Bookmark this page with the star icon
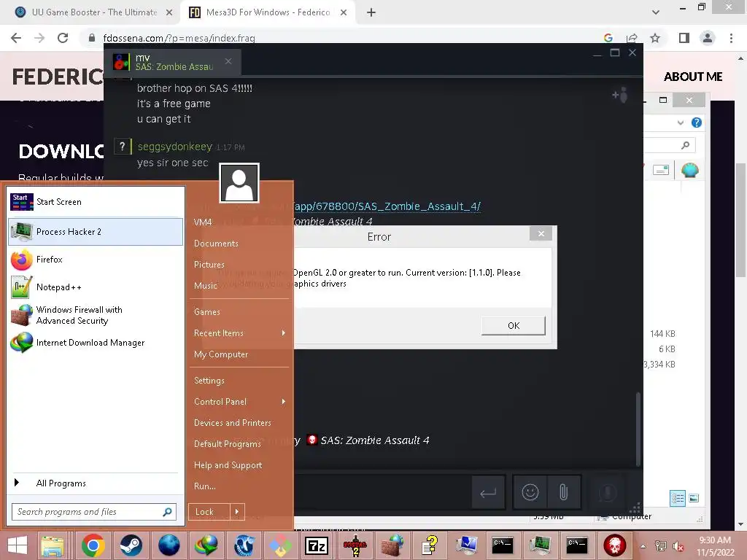Viewport: 747px width, 560px height. click(x=655, y=38)
